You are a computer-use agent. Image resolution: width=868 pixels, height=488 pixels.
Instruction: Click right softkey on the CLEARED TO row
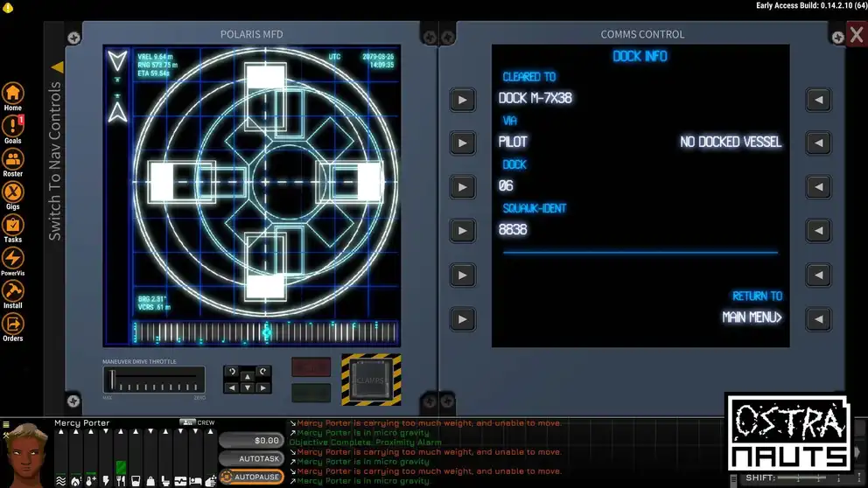818,100
